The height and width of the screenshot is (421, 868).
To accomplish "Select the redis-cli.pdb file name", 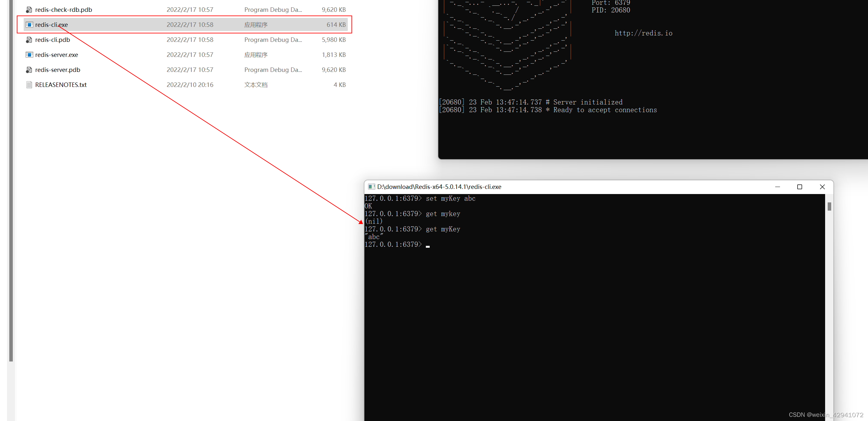I will coord(52,40).
